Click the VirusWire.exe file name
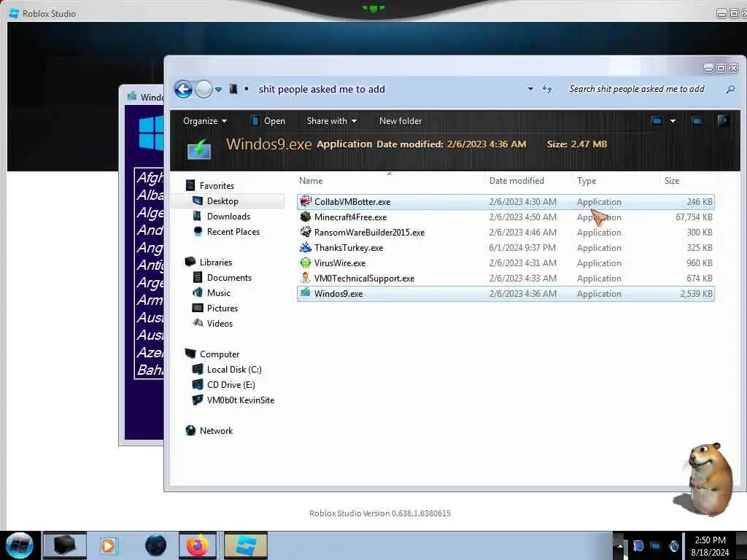Image resolution: width=747 pixels, height=560 pixels. 340,262
